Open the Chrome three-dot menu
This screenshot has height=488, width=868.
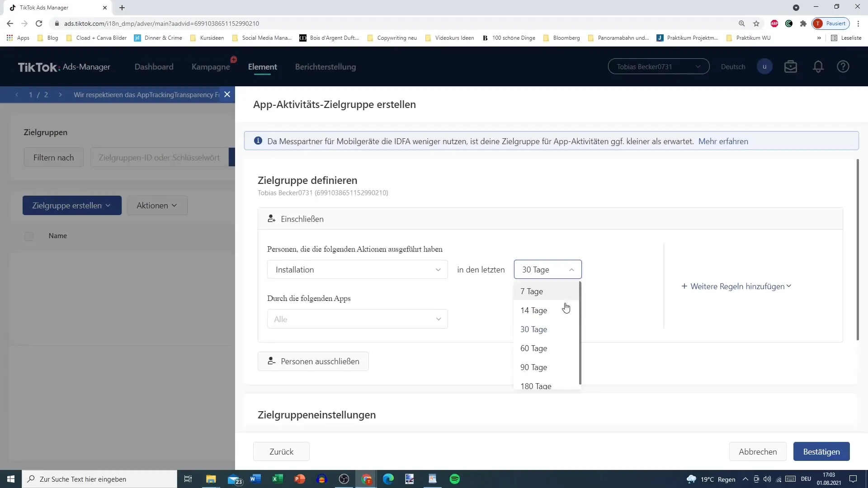[x=859, y=23]
